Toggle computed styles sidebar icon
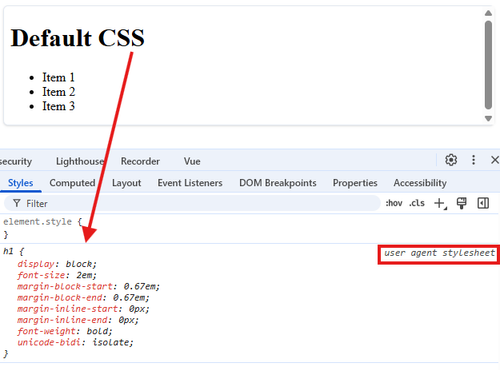500x370 pixels. 483,203
